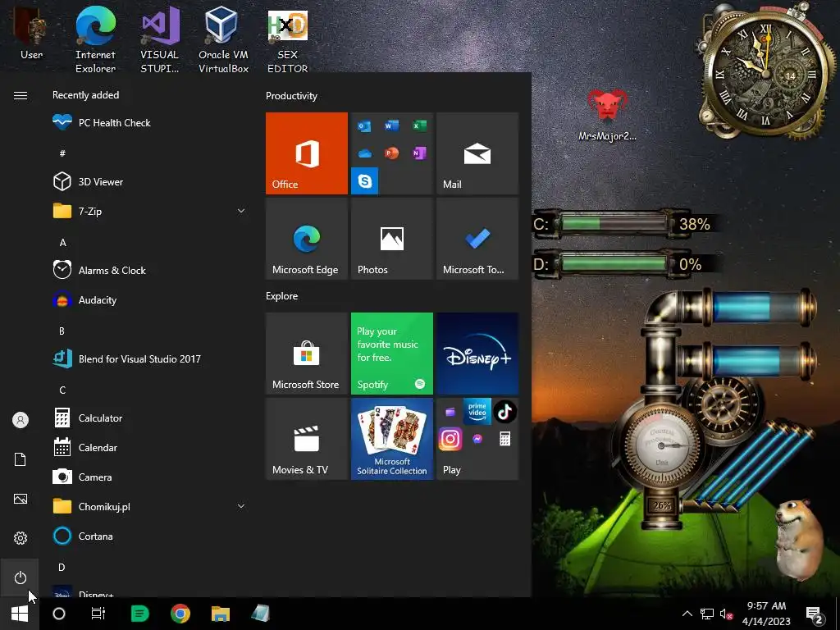Click the Recently added heading
The height and width of the screenshot is (630, 840).
(85, 95)
